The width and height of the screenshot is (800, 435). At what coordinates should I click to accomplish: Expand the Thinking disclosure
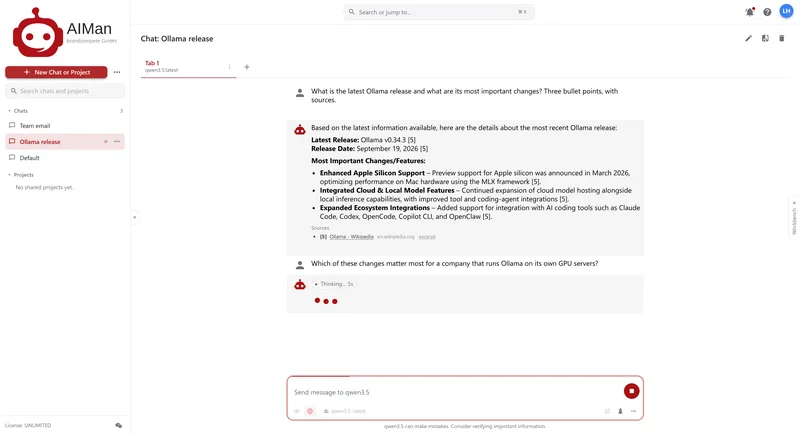[334, 284]
